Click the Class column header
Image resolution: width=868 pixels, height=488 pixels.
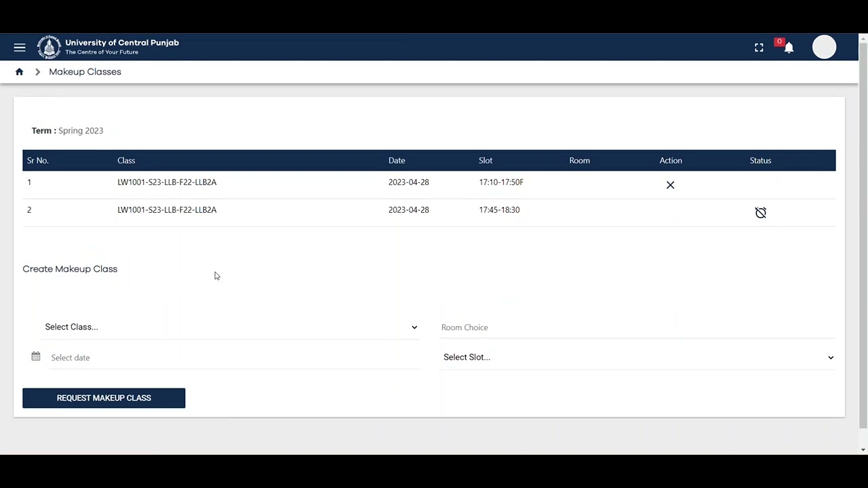[126, 161]
